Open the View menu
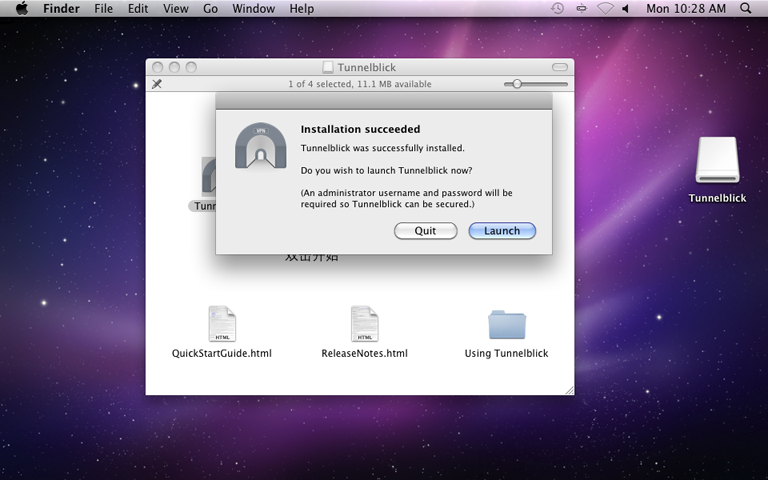This screenshot has width=768, height=480. 175,8
